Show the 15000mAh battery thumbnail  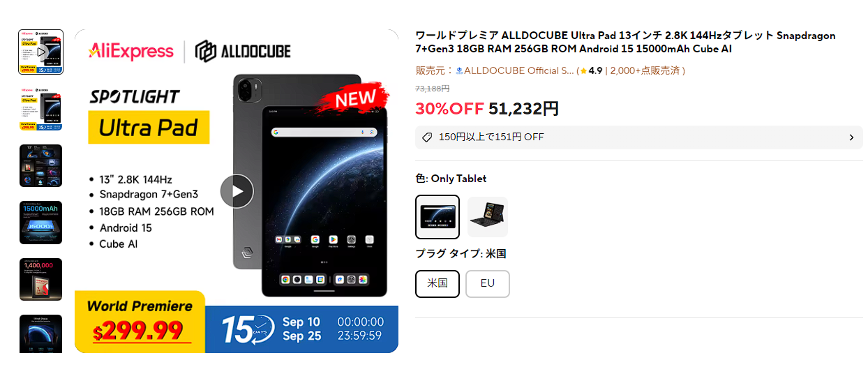pos(40,223)
